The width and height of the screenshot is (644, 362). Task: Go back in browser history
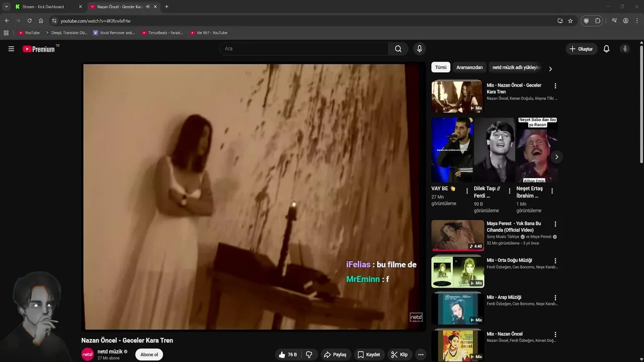point(7,21)
